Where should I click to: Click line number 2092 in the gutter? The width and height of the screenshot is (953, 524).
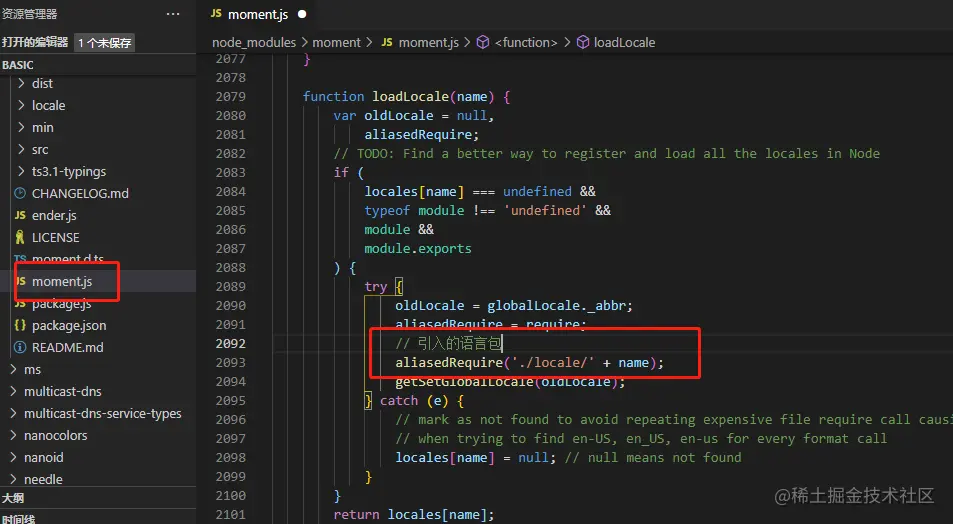click(230, 343)
